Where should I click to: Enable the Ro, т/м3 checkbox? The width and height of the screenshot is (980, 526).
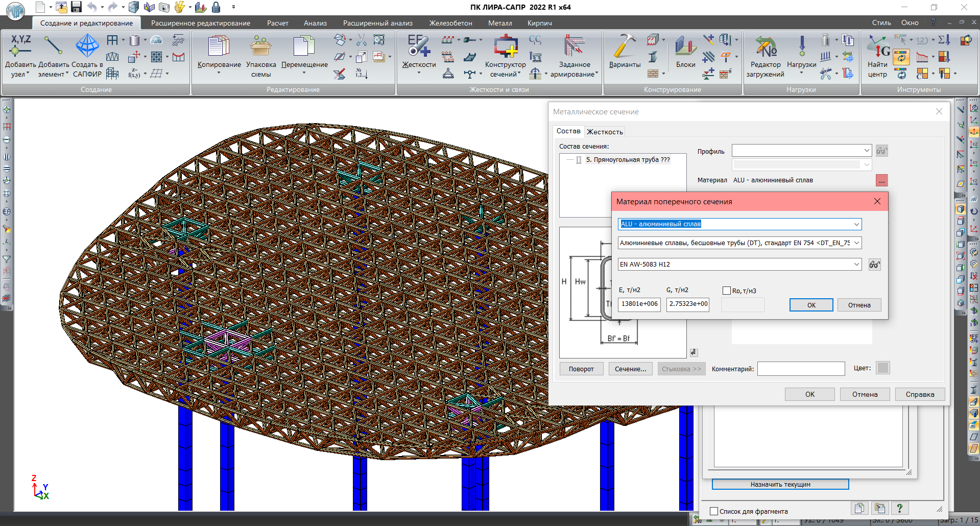pyautogui.click(x=727, y=291)
